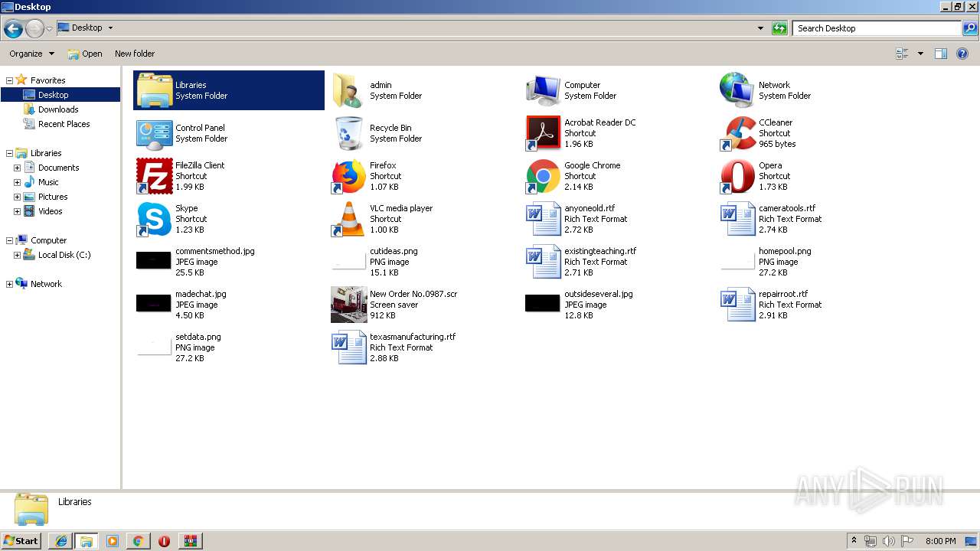Select the CCleaner shortcut icon
Image resolution: width=980 pixels, height=551 pixels.
[x=738, y=133]
